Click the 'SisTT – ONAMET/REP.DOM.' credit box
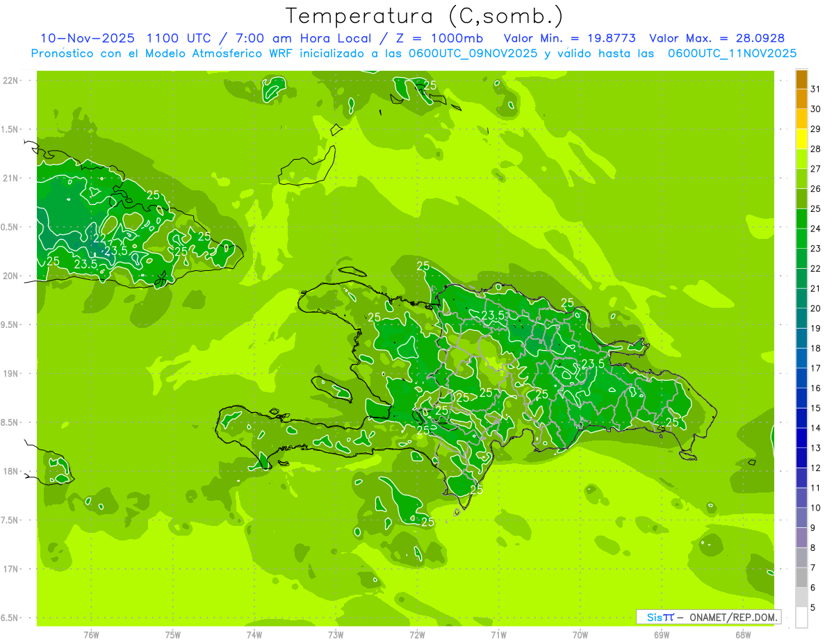Screen dimensions: 834x644 [708, 617]
